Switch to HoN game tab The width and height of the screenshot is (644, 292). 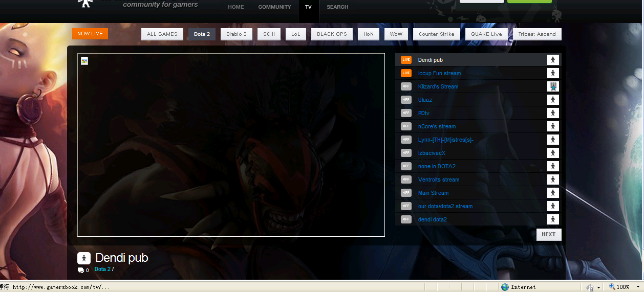coord(369,34)
